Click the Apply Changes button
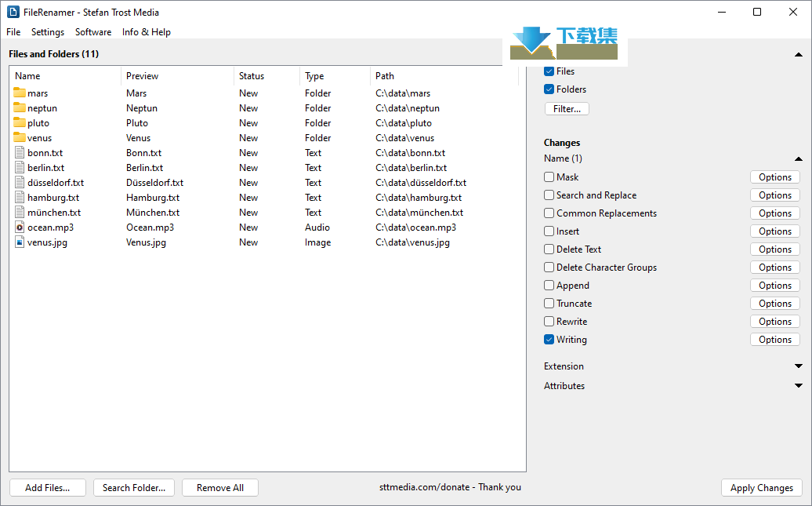 (x=762, y=488)
